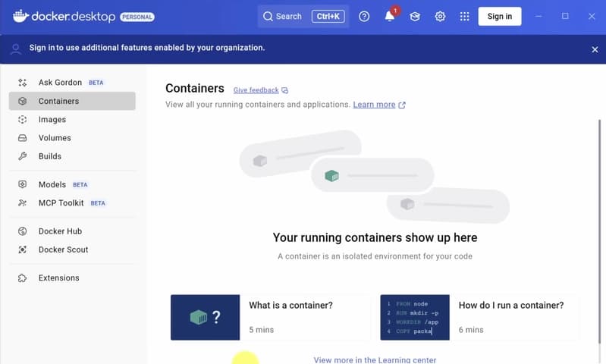Viewport: 606px width, 364px height.
Task: Open How do I run a container thumbnail
Action: pyautogui.click(x=415, y=317)
